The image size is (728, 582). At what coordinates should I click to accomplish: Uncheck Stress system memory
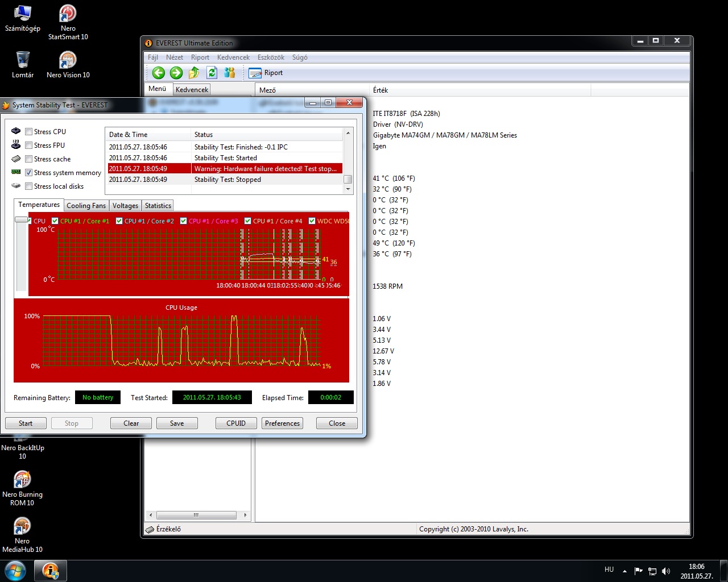click(x=28, y=173)
